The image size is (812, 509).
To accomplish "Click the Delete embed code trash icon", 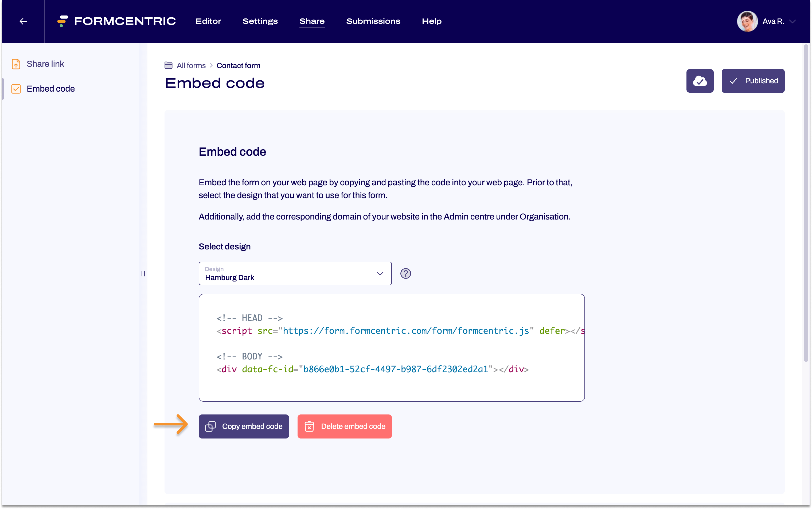I will point(310,426).
